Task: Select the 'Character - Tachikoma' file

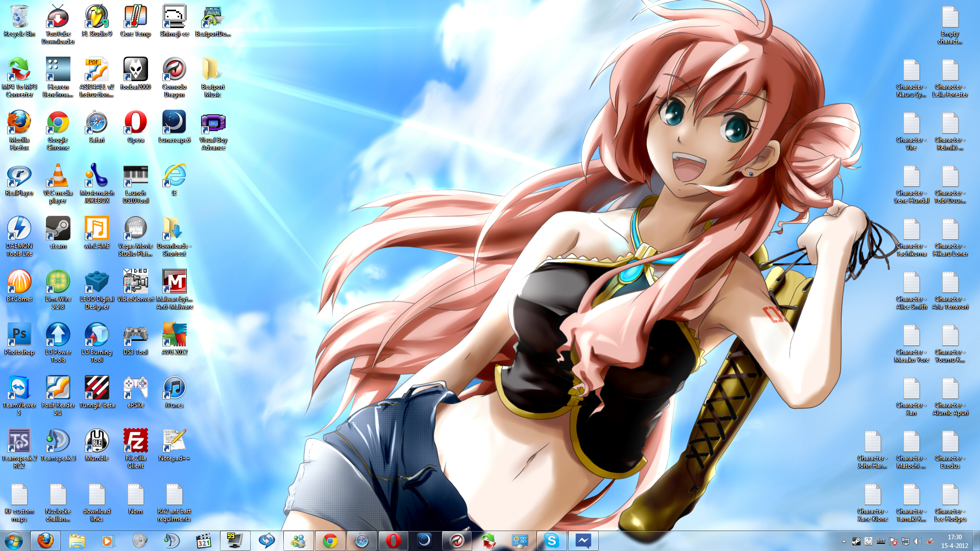Action: (x=912, y=237)
